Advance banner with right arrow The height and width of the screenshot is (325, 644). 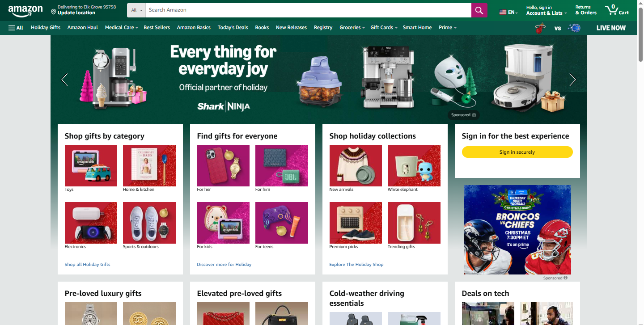click(572, 80)
